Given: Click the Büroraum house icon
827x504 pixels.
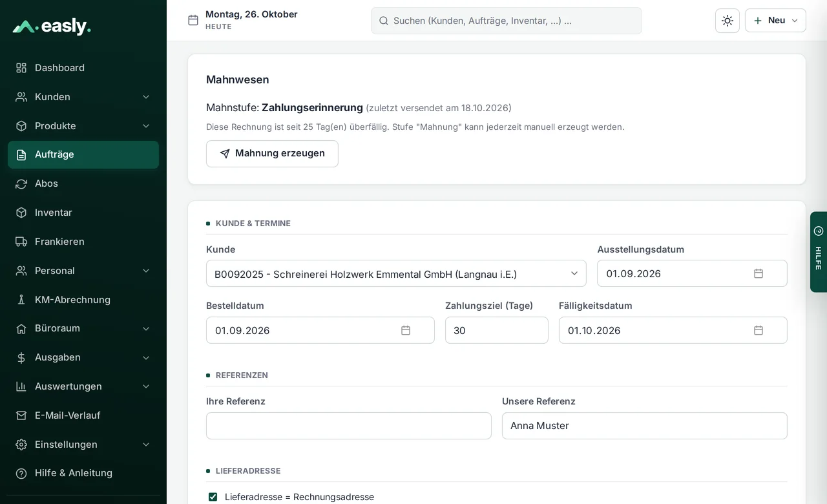Looking at the screenshot, I should (21, 328).
